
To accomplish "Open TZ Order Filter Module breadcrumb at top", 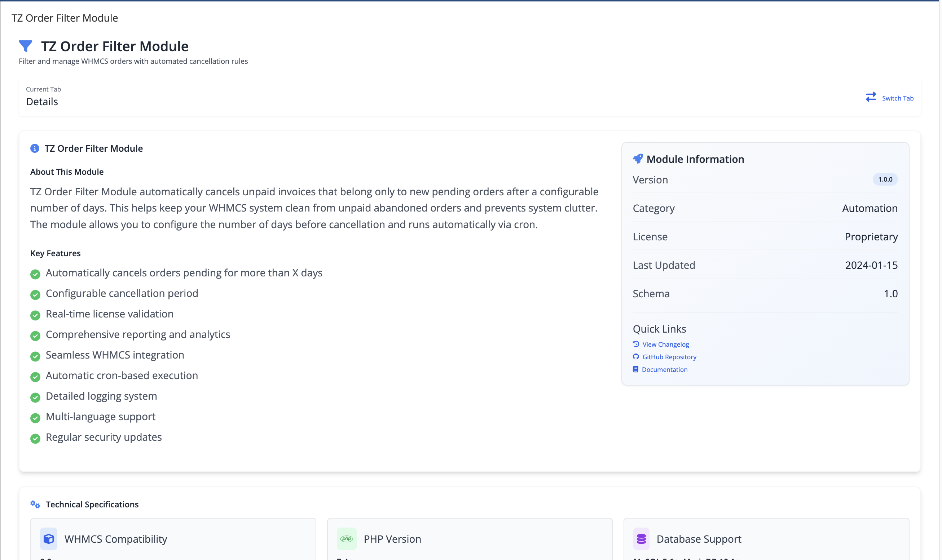I will pyautogui.click(x=64, y=17).
